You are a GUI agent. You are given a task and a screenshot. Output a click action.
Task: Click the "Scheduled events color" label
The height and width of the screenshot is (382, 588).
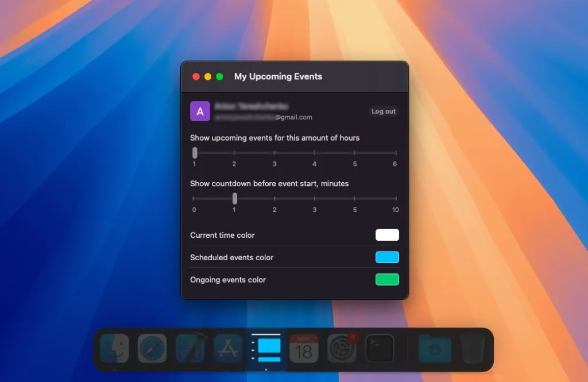click(232, 257)
